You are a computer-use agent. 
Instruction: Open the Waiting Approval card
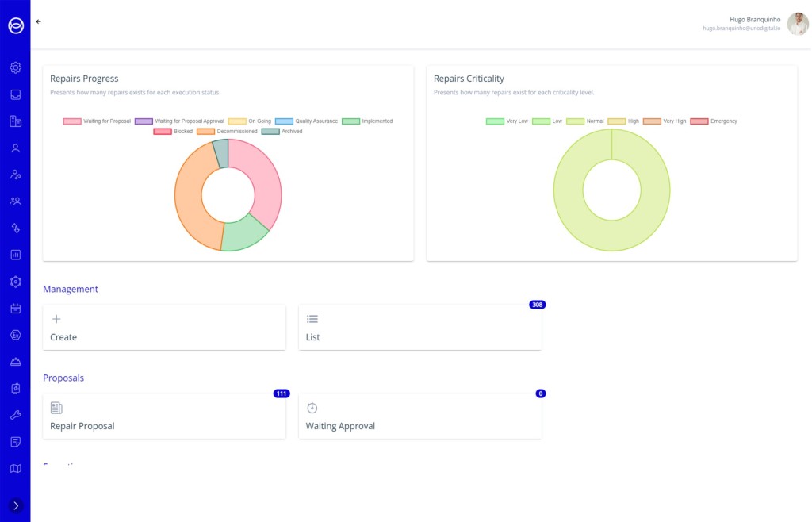click(x=419, y=416)
